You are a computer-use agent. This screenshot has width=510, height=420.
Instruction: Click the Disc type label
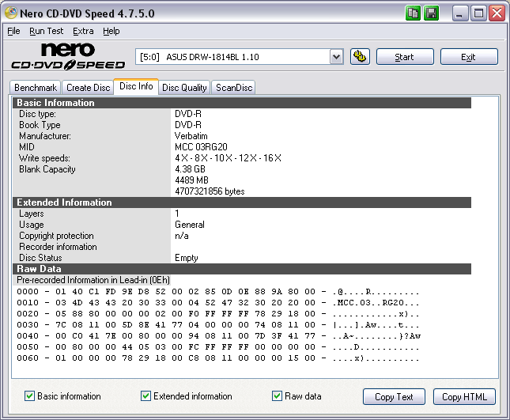(37, 114)
